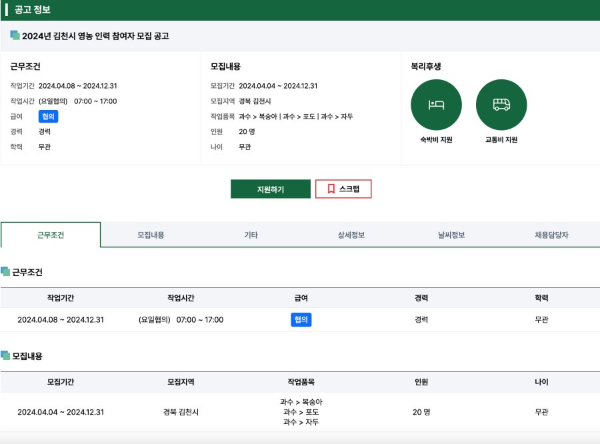Viewport: 600px width, 444px height.
Task: Click 2024.04.08 ~ 2024.12.31 table cell
Action: tap(60, 320)
